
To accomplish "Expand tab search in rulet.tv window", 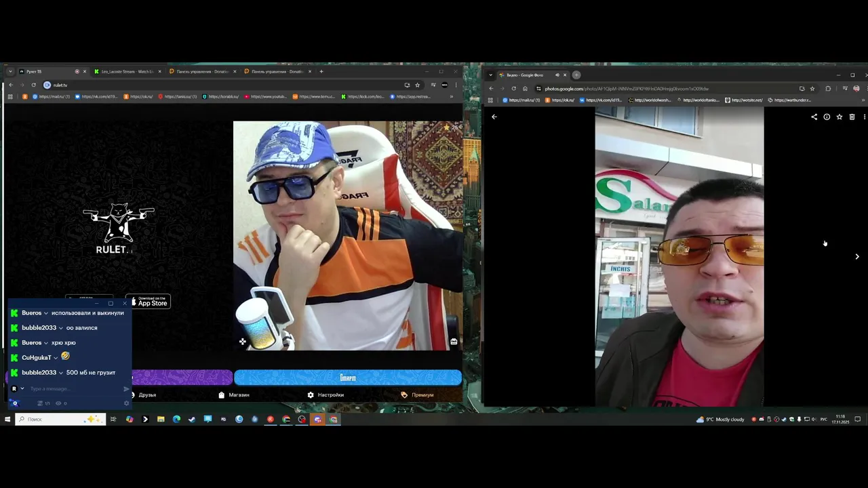I will 10,71.
